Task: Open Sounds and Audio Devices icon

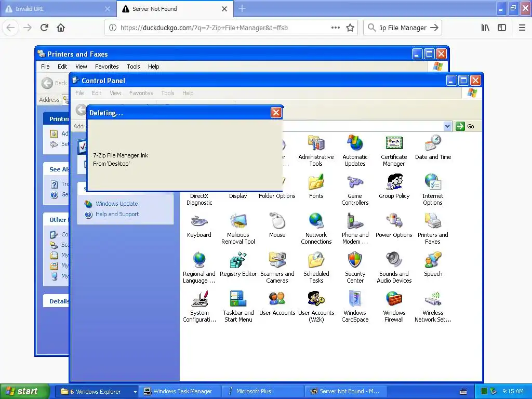Action: tap(394, 268)
